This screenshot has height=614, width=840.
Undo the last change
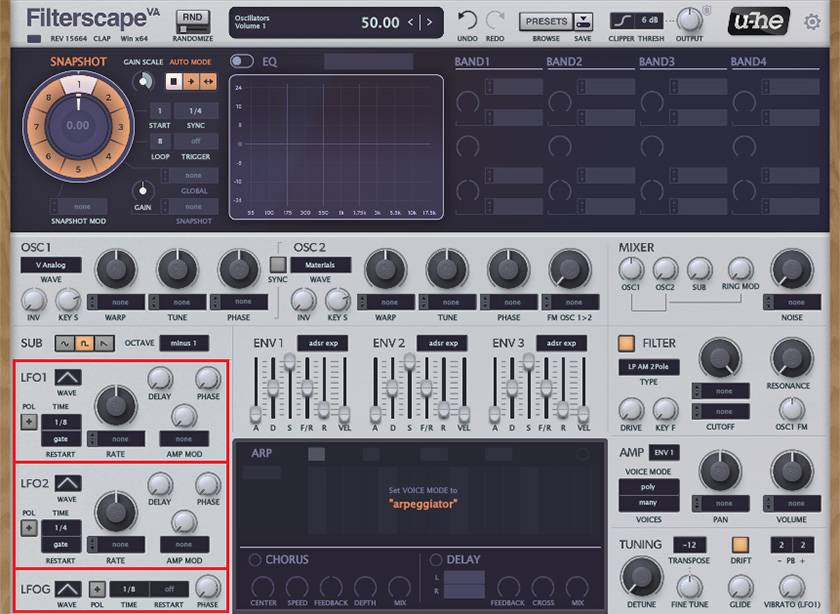(x=467, y=21)
